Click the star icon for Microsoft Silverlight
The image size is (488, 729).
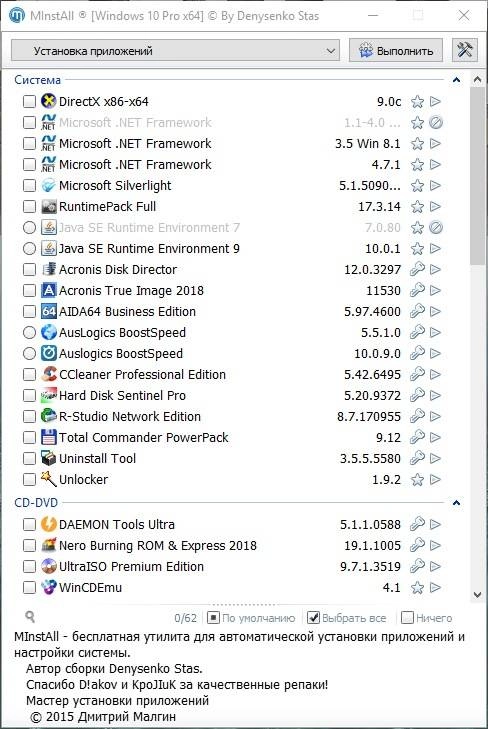tap(417, 186)
